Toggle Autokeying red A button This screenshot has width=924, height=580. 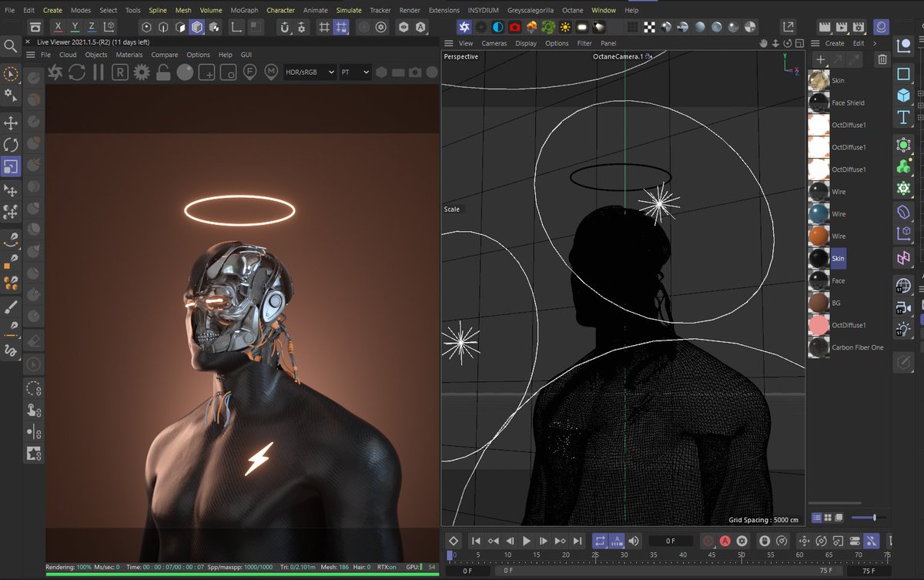[x=725, y=541]
